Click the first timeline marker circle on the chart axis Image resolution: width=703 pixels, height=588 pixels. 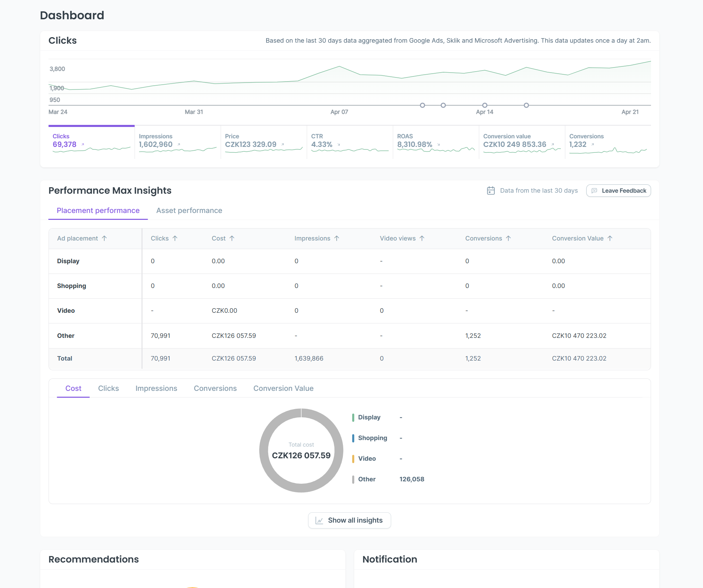[x=422, y=105]
